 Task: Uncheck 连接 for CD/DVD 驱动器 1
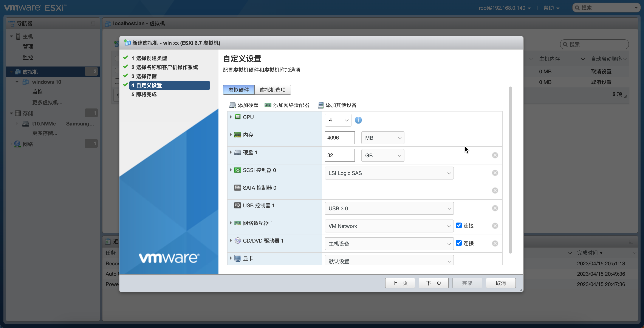pyautogui.click(x=459, y=243)
